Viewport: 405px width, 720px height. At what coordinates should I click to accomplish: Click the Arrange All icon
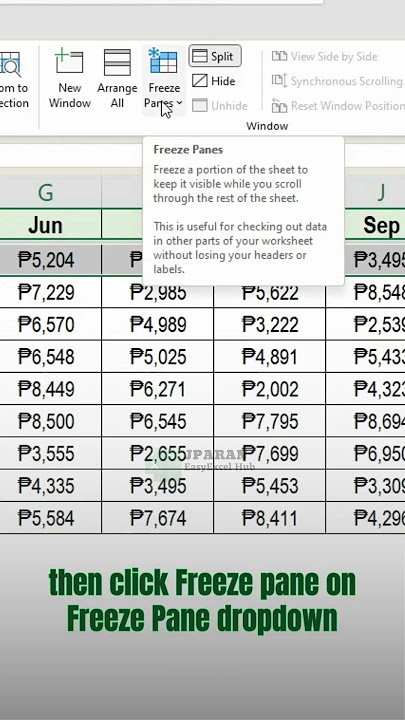coord(117,62)
